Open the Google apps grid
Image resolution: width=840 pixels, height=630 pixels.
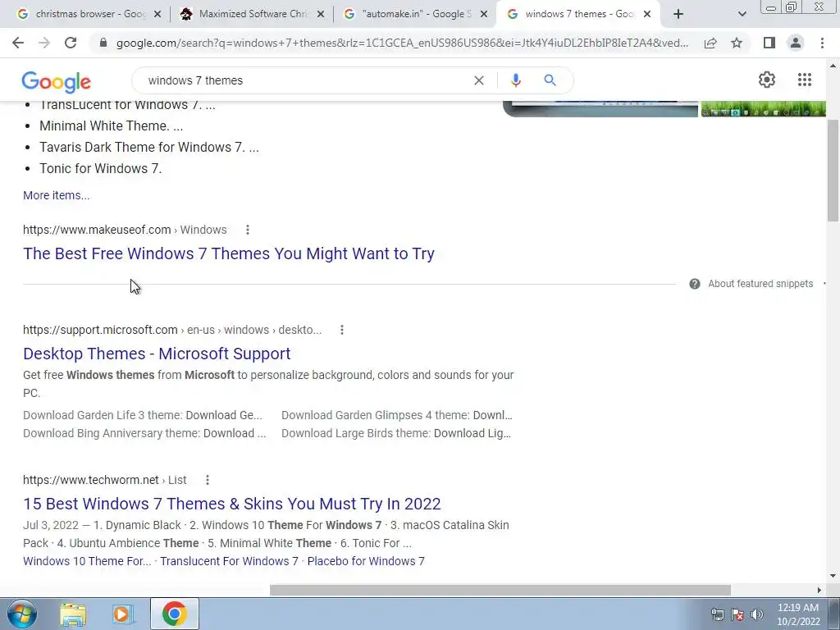805,80
